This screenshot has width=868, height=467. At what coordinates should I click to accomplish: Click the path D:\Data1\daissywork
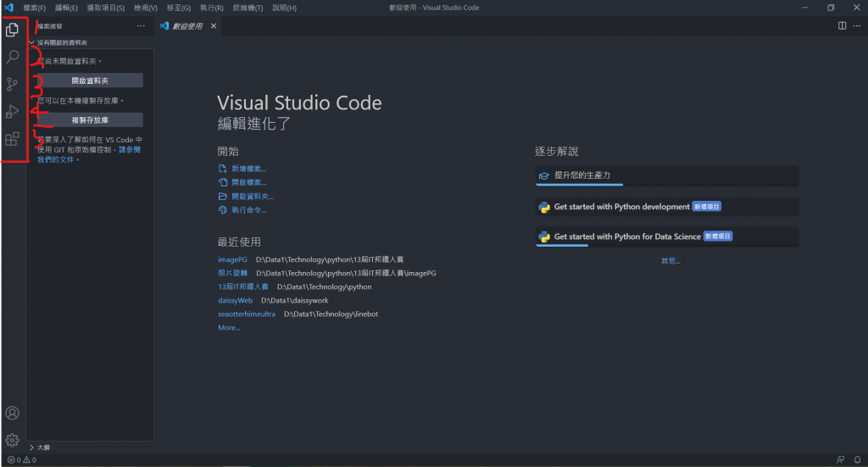click(x=294, y=300)
